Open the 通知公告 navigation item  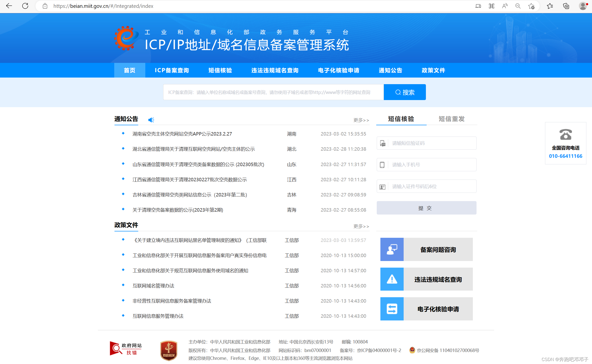[390, 70]
